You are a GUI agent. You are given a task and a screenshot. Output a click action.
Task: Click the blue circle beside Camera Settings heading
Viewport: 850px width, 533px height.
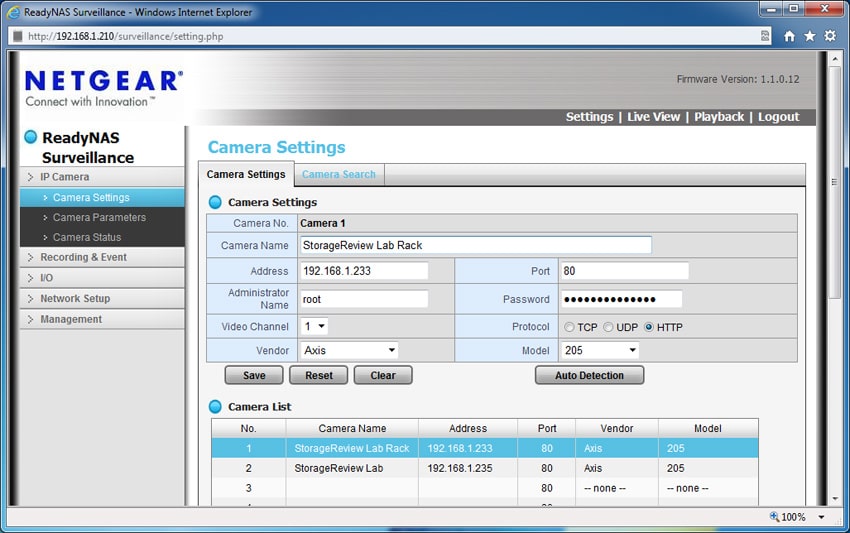click(215, 202)
